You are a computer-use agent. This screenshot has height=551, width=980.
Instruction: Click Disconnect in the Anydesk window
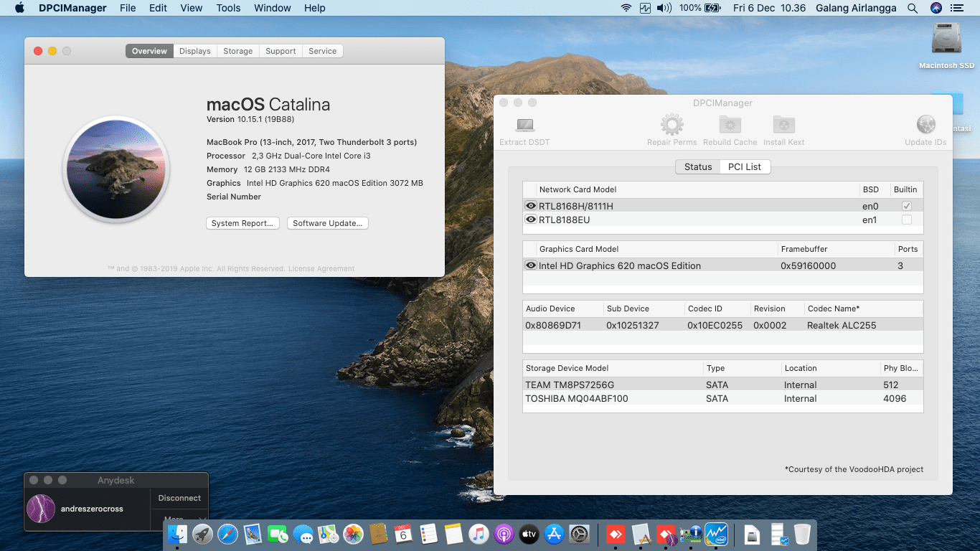pos(179,498)
